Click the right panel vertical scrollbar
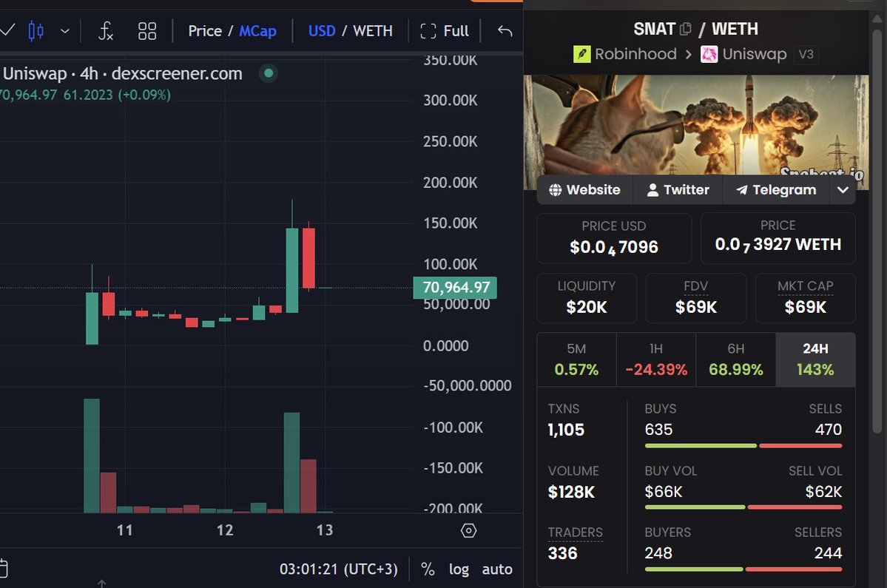 point(877,232)
